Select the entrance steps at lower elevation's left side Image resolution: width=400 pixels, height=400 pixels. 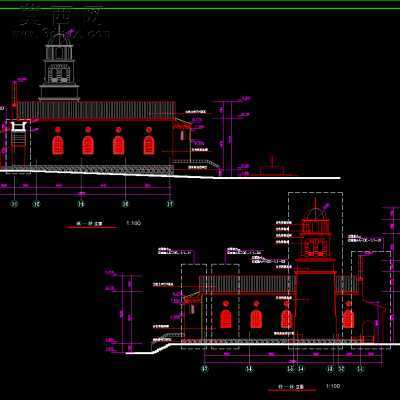tap(167, 337)
